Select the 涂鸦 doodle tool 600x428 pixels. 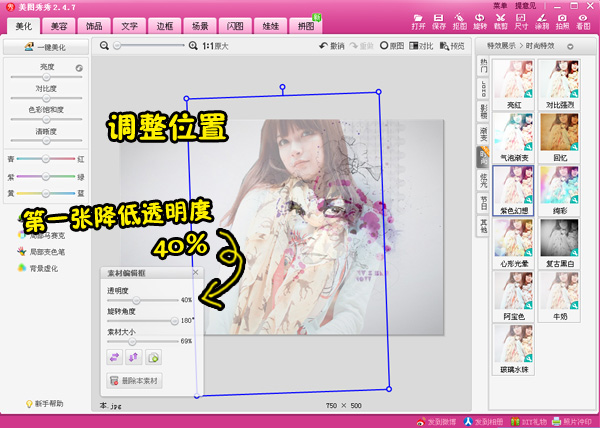coord(543,20)
